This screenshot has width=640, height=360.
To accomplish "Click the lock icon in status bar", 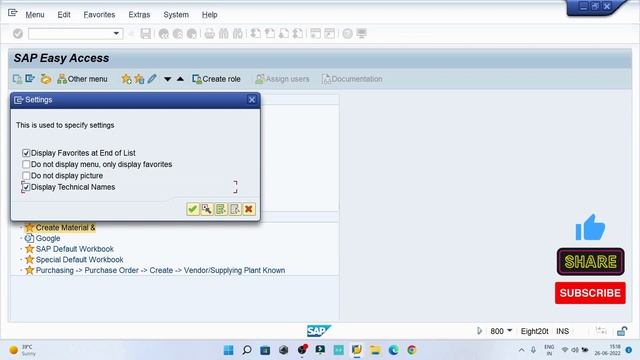I will 622,331.
